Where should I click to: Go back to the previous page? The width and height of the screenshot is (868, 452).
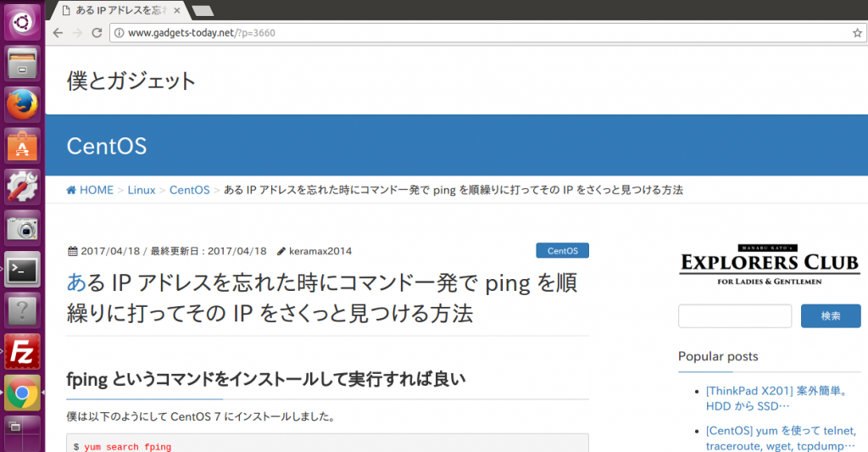[58, 33]
